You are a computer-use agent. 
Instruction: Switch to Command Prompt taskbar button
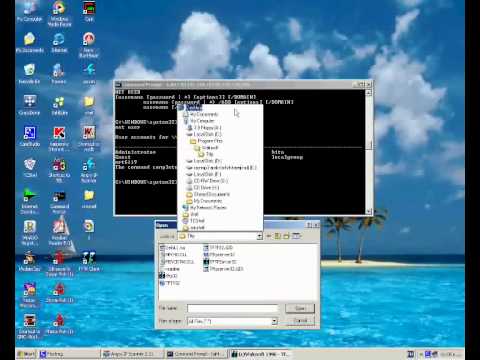197,354
